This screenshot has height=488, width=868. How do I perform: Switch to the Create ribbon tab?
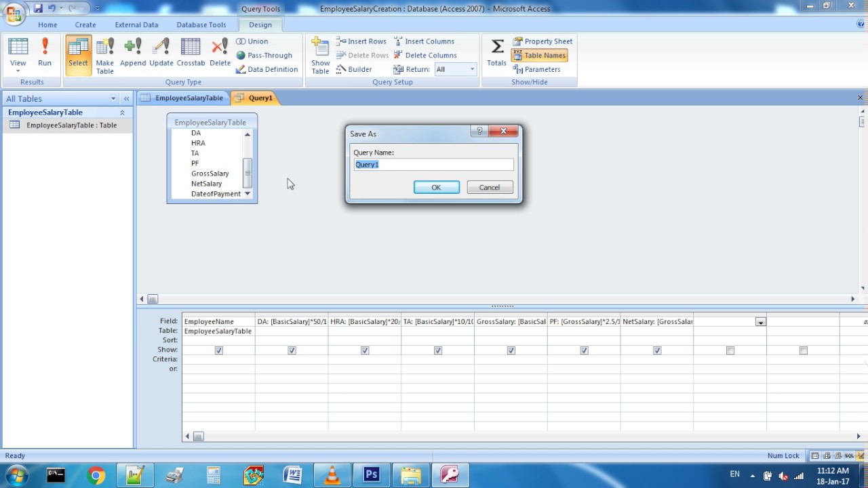(x=85, y=24)
